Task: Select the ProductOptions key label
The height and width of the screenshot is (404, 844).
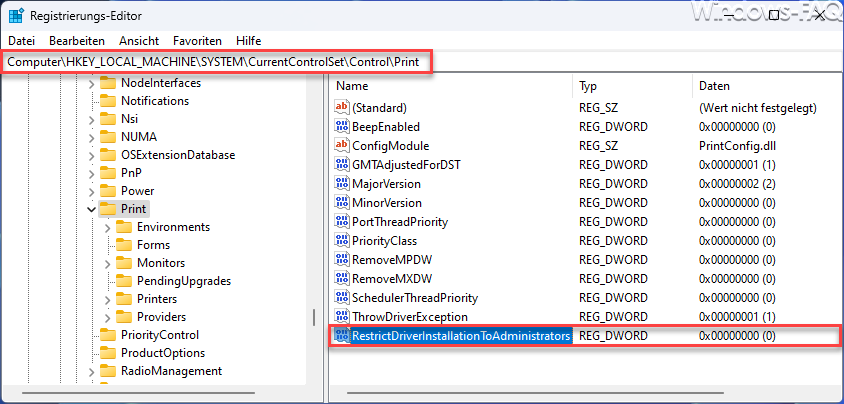Action: (x=163, y=353)
